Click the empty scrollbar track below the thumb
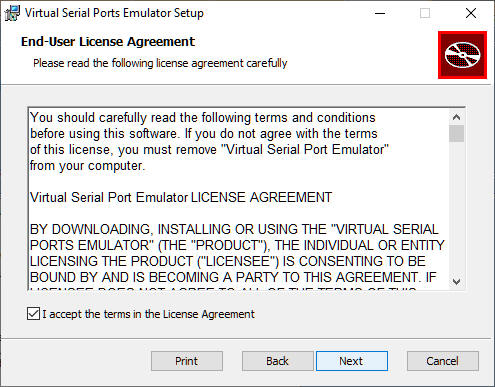This screenshot has width=495, height=387. point(456,208)
